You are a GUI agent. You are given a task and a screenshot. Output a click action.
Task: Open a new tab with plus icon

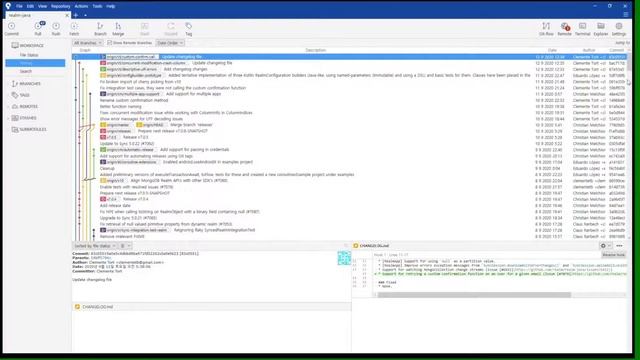76,15
